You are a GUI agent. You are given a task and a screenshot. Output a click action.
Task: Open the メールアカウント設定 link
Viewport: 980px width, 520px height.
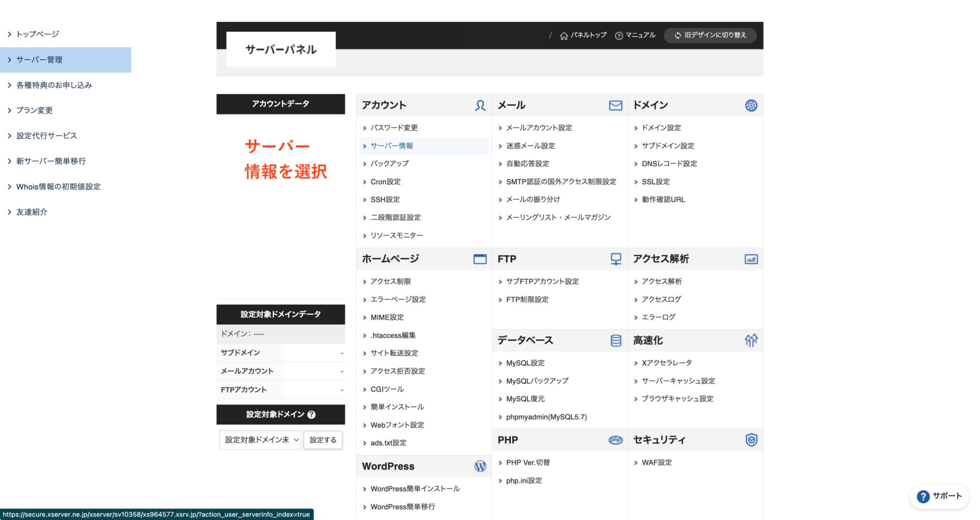[539, 128]
